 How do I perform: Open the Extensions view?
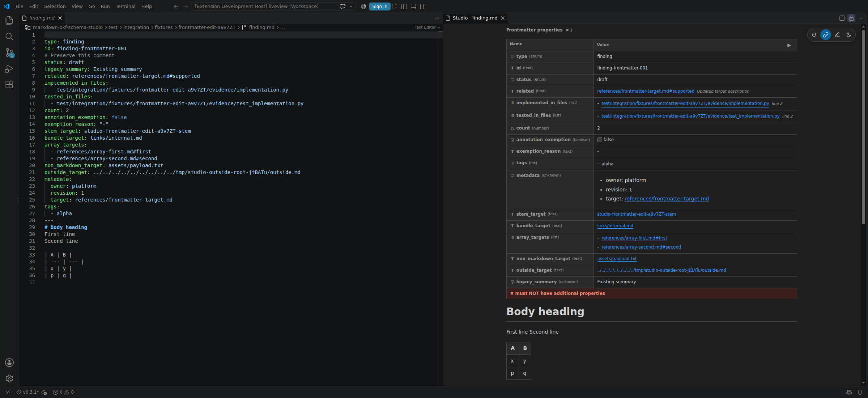tap(9, 84)
